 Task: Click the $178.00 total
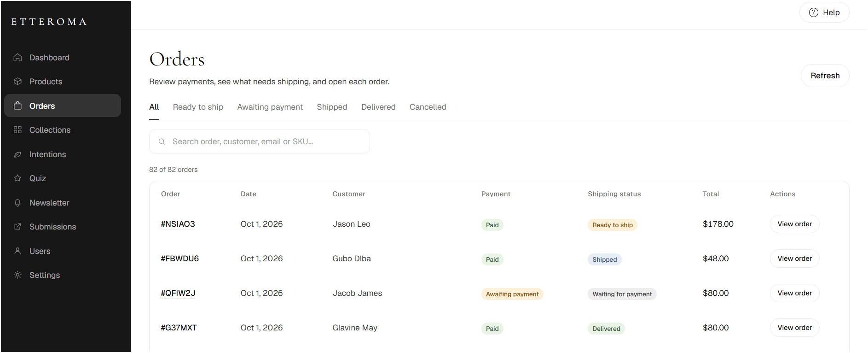coord(718,224)
